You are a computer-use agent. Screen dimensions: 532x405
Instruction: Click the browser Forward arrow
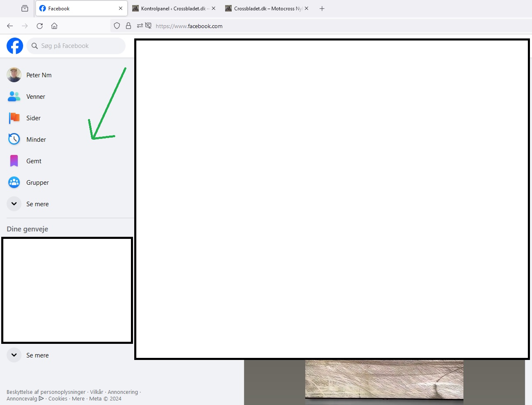point(25,26)
